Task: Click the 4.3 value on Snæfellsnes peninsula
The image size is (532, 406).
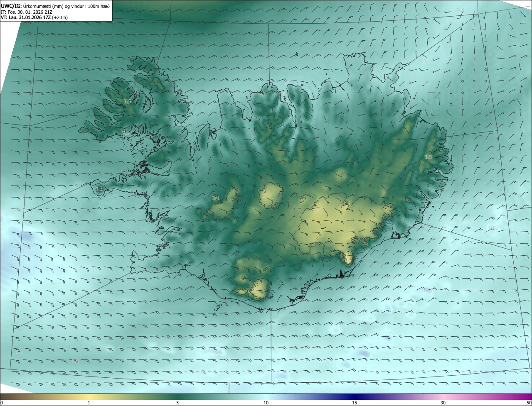Action: click(x=99, y=189)
